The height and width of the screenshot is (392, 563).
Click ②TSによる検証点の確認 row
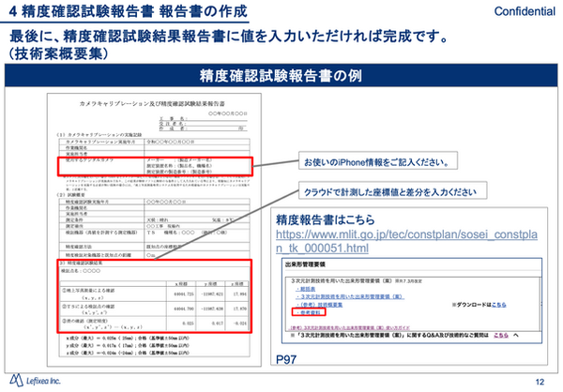tap(155, 309)
